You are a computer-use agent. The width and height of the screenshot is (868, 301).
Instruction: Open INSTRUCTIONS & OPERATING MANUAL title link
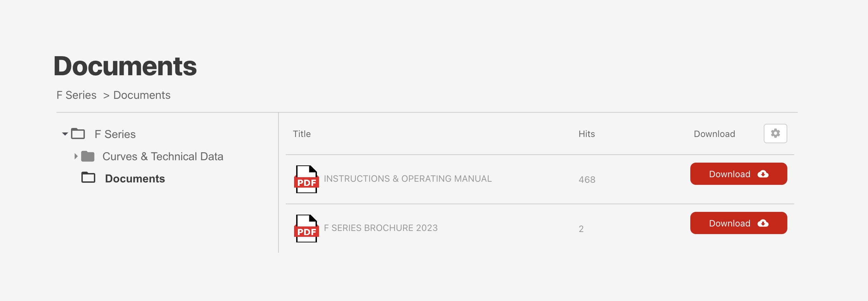tap(408, 179)
